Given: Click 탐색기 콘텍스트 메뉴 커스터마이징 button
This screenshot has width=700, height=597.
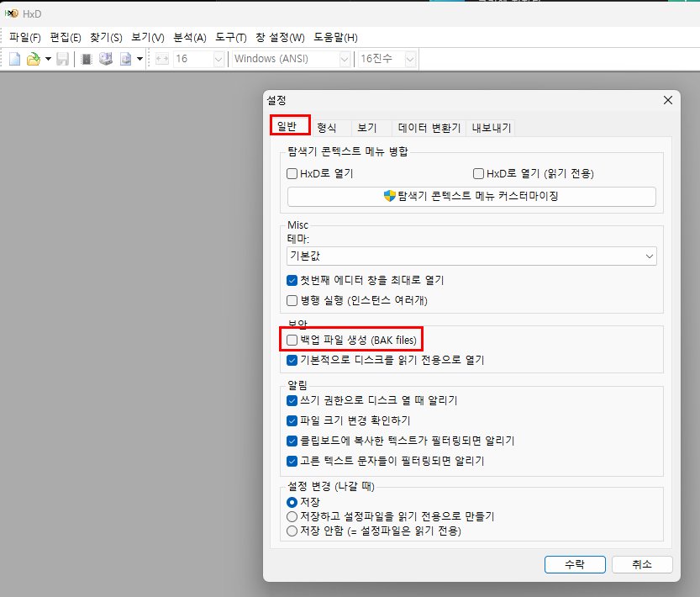Looking at the screenshot, I should (x=471, y=197).
